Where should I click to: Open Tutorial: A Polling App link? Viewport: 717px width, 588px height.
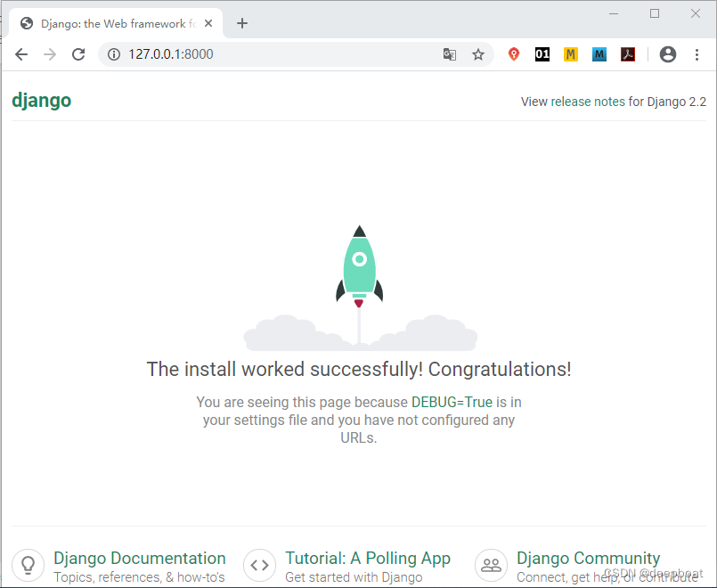click(368, 559)
